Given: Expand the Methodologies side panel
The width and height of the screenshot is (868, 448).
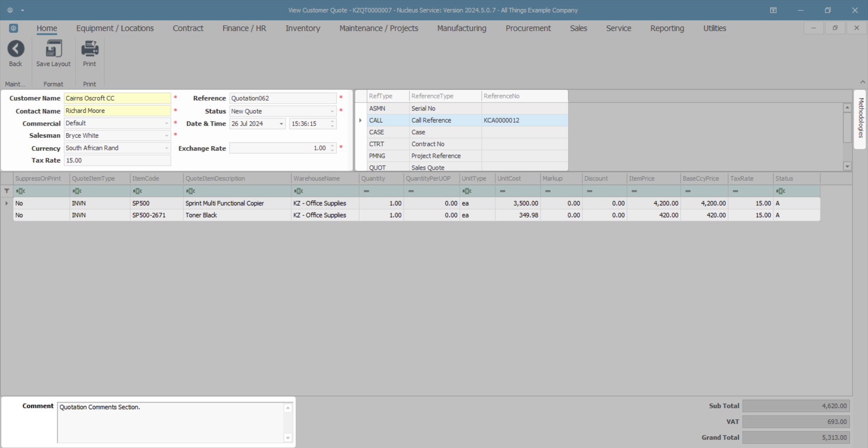Looking at the screenshot, I should [x=861, y=118].
